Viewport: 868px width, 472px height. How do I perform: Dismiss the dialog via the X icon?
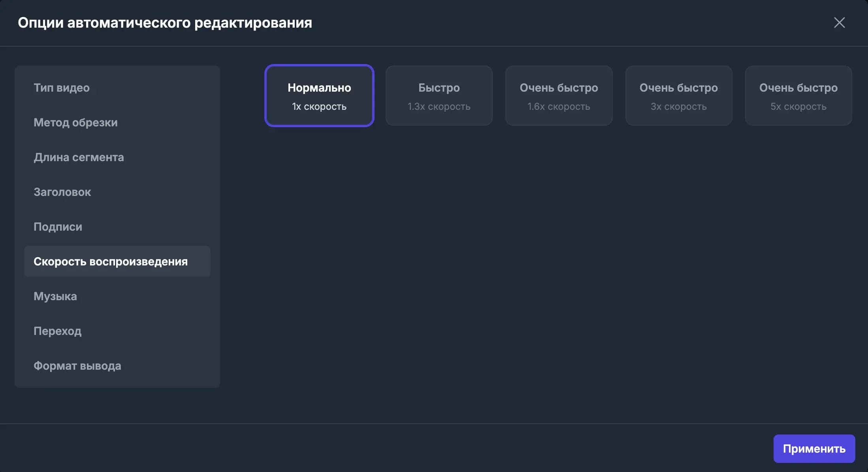[x=839, y=23]
